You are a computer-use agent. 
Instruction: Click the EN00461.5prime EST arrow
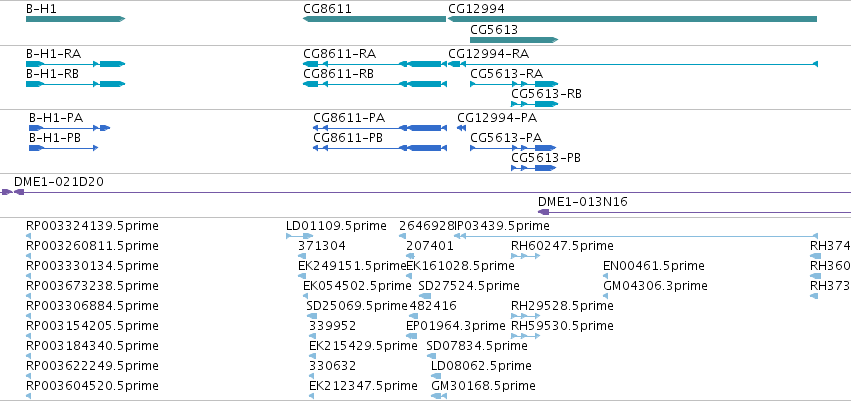pyautogui.click(x=606, y=276)
